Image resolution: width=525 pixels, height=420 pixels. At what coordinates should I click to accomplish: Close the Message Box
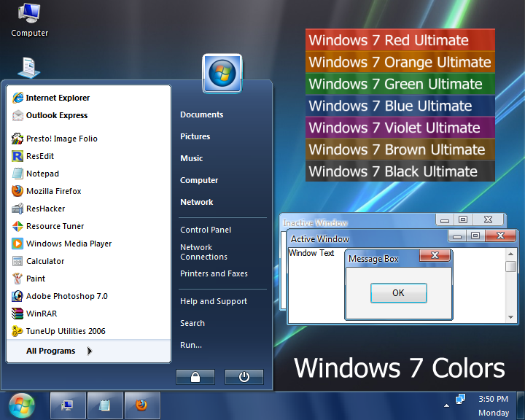(x=435, y=255)
